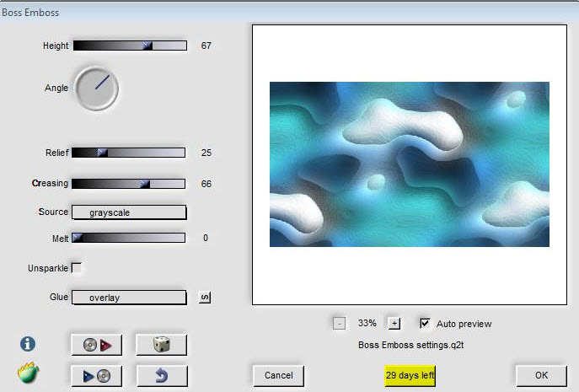
Task: Confirm the emboss with OK
Action: click(x=541, y=376)
